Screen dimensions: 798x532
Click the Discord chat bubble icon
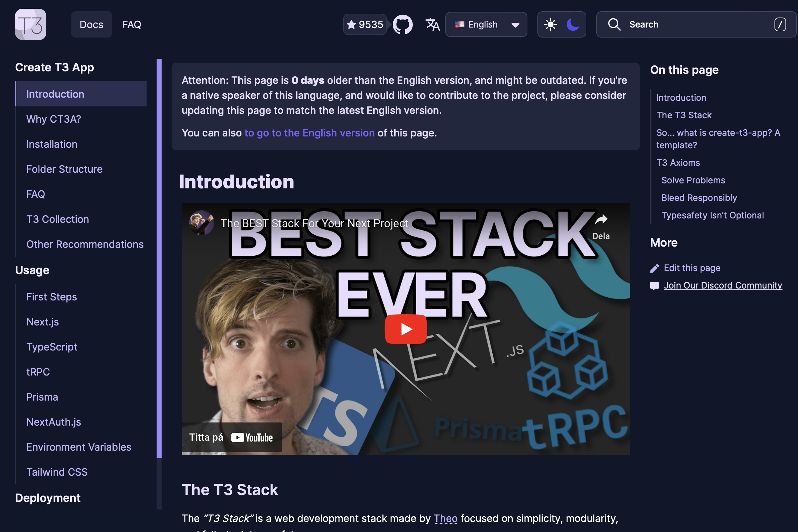tap(654, 286)
